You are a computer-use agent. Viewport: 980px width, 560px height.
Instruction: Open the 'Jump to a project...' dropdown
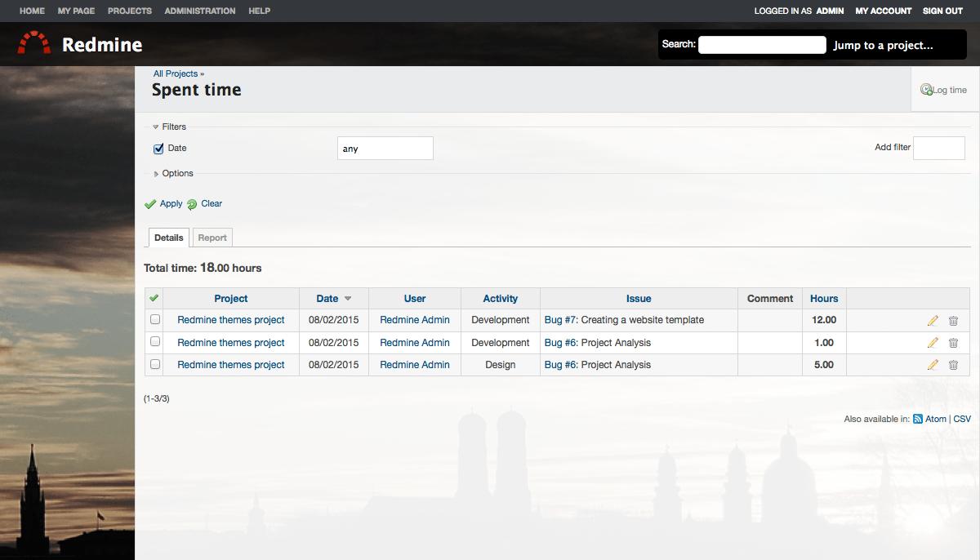pyautogui.click(x=884, y=45)
